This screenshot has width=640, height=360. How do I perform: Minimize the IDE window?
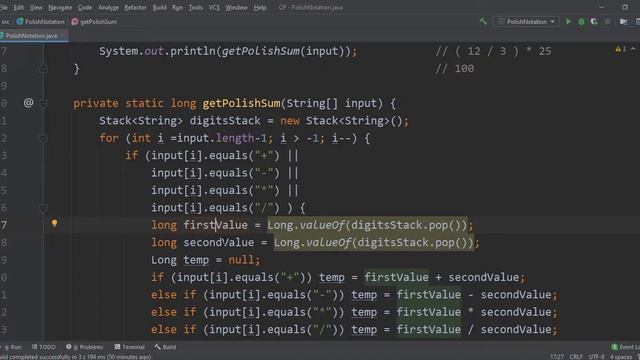click(x=602, y=7)
